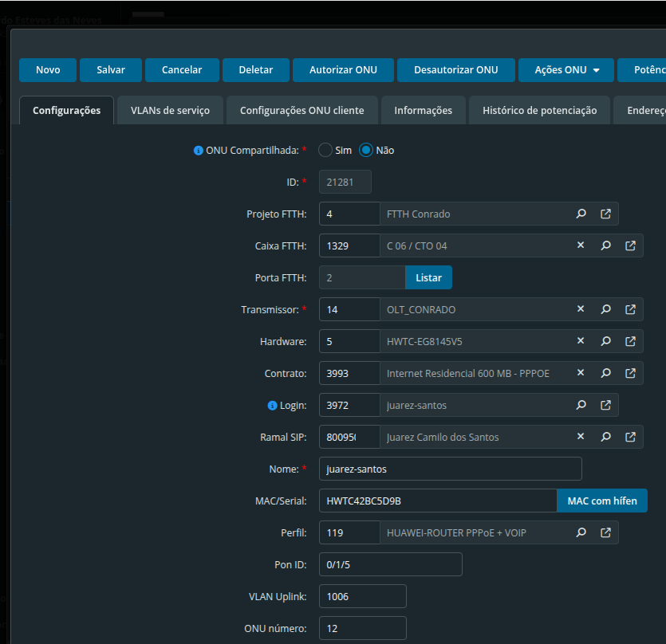Select Sim for ONU Compartilhada
The image size is (666, 644).
tap(325, 150)
